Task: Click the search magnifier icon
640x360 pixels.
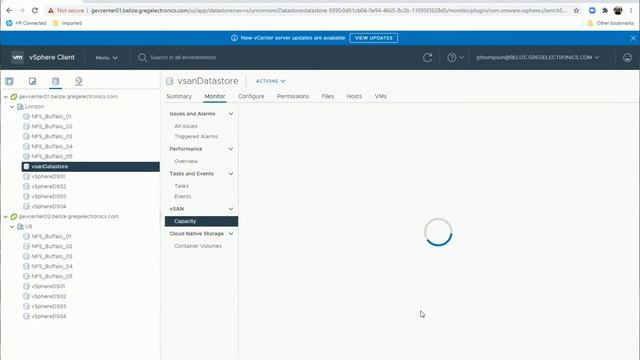Action: 142,58
